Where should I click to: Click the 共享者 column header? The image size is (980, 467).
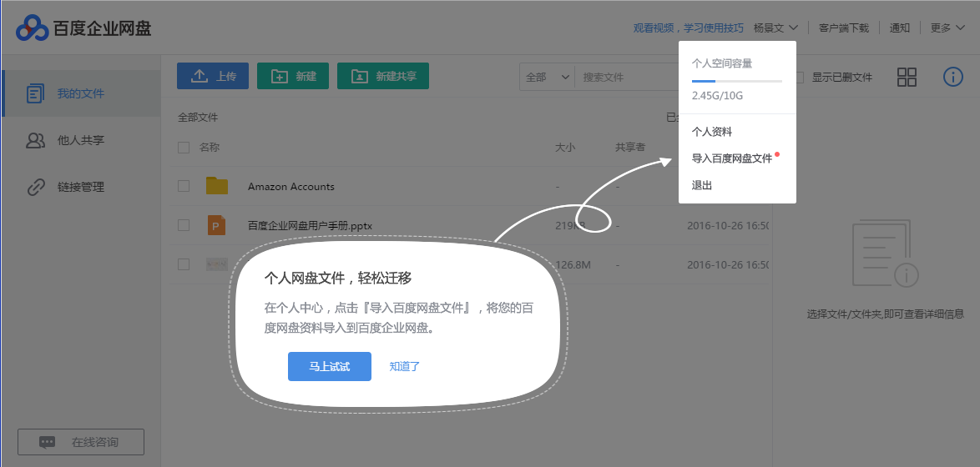[x=630, y=148]
